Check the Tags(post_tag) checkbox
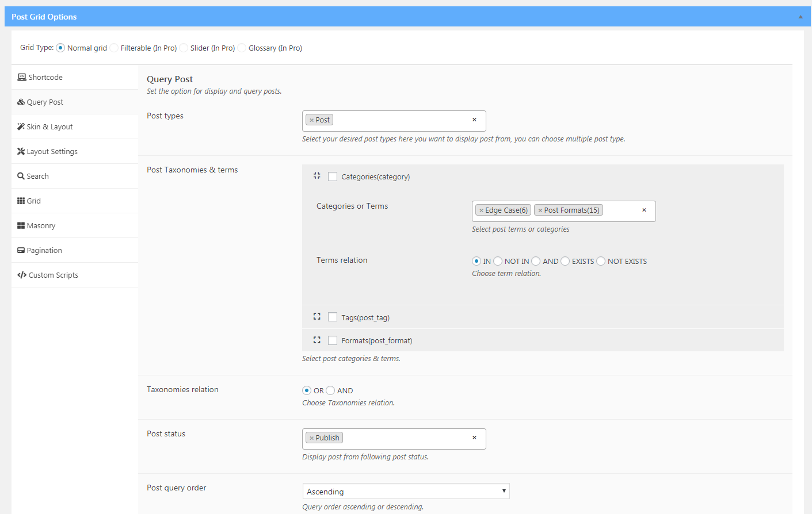Screen dimensions: 812x514 coord(333,317)
